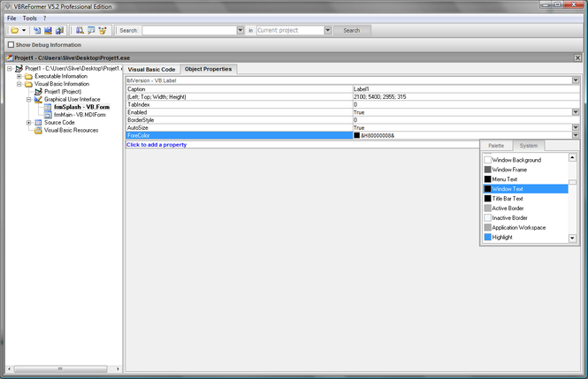Choose the Application Workspace system color
Viewport: 588px width, 379px height.
(525, 228)
